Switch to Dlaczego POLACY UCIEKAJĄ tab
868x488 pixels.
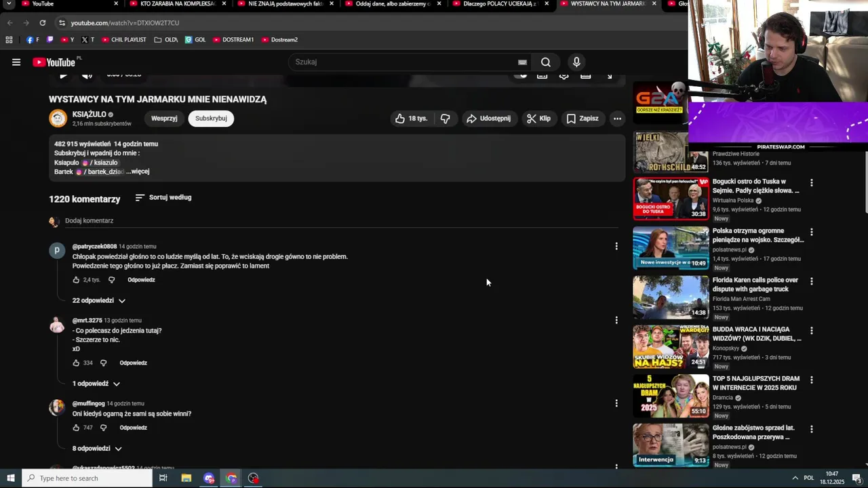[x=500, y=4]
